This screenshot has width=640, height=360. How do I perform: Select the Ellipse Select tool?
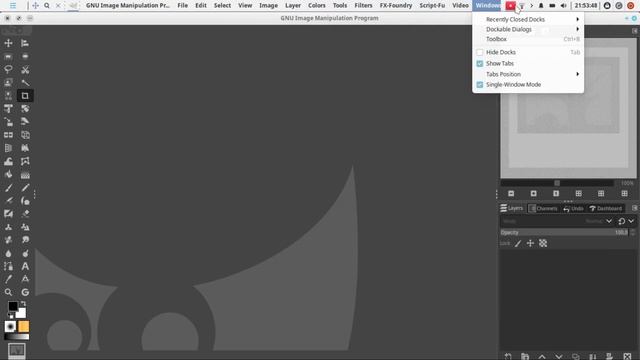tap(25, 56)
